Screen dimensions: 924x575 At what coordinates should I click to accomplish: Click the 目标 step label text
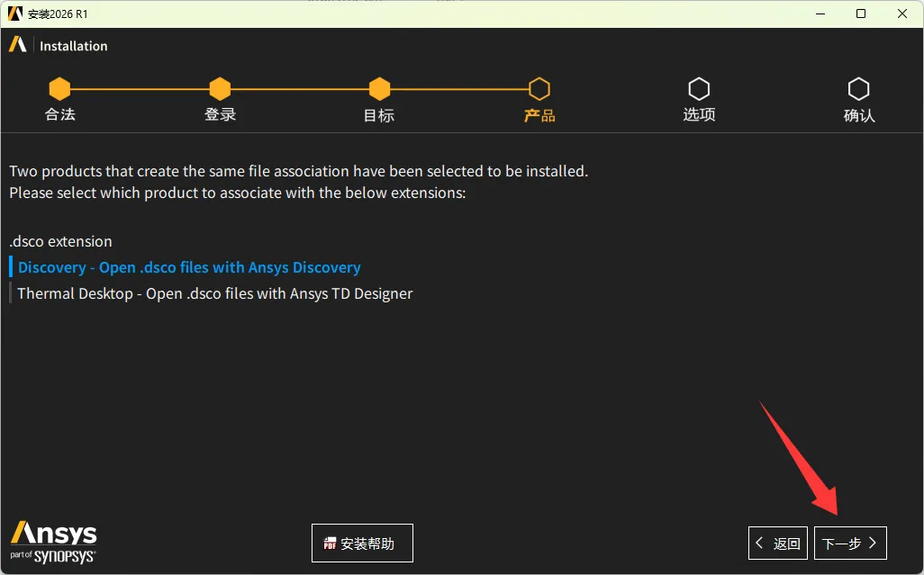coord(379,115)
